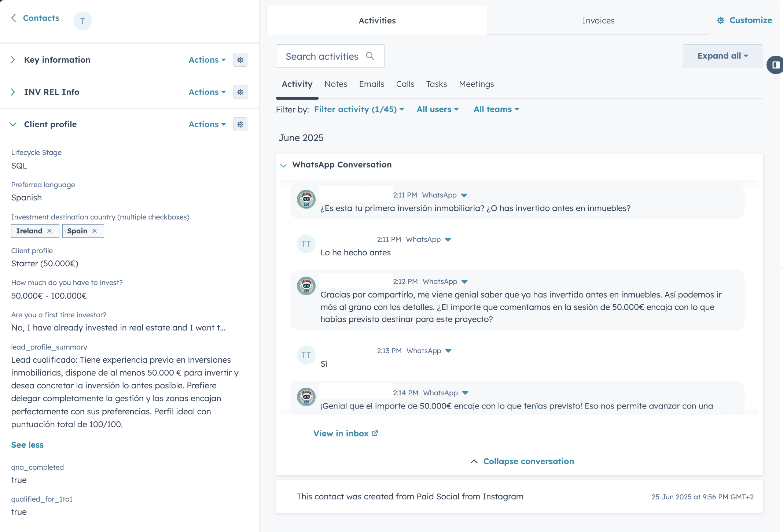Open the Expand all dropdown
This screenshot has height=532, width=783.
[722, 56]
